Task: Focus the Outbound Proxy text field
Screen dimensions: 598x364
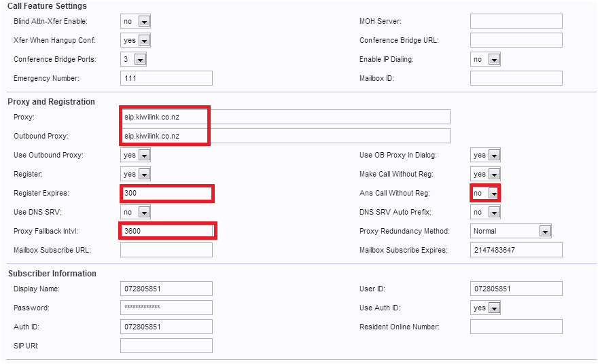Action: (x=285, y=136)
